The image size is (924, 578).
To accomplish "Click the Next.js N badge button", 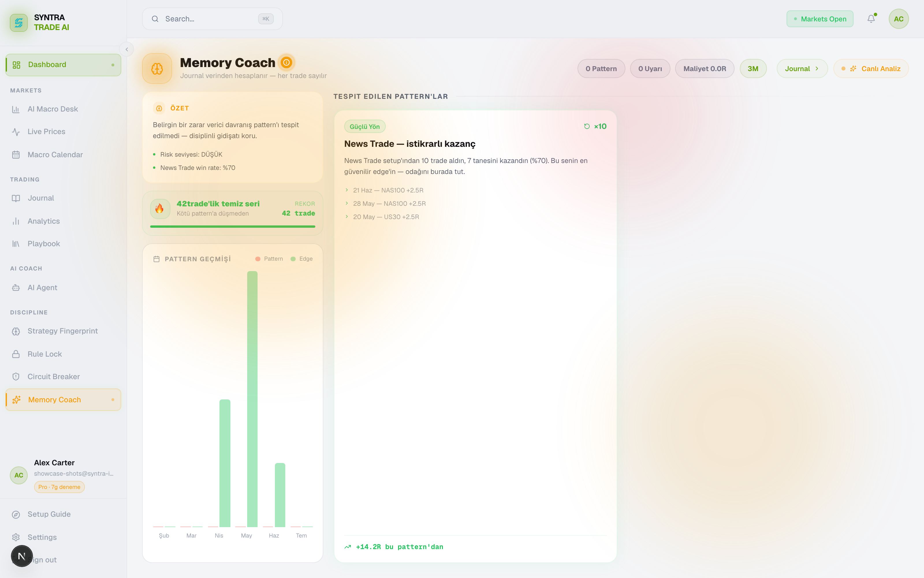I will coord(22,556).
